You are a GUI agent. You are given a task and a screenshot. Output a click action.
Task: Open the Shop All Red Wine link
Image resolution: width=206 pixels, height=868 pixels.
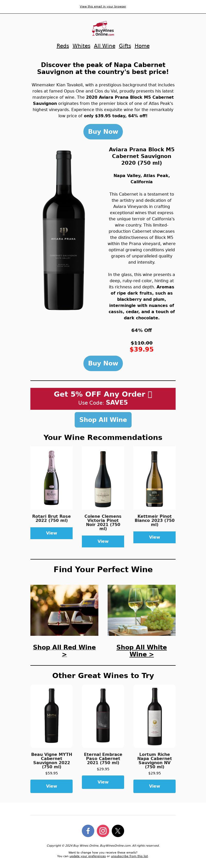64,651
